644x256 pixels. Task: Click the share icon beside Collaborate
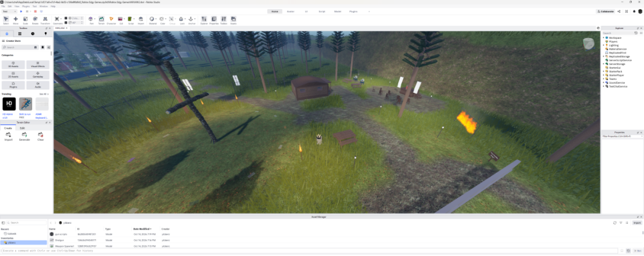620,12
